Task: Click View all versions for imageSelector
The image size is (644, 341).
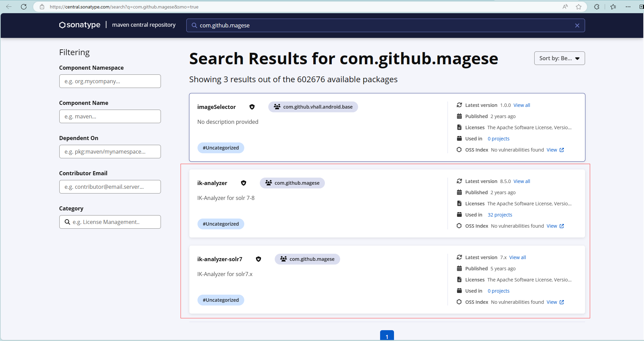Action: point(522,105)
